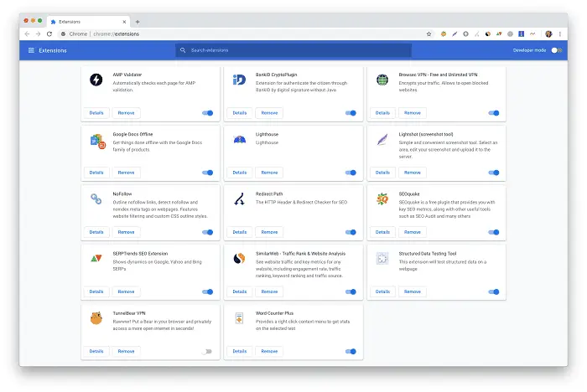Open the Extensions hamburger menu
The height and width of the screenshot is (392, 587).
coord(31,50)
